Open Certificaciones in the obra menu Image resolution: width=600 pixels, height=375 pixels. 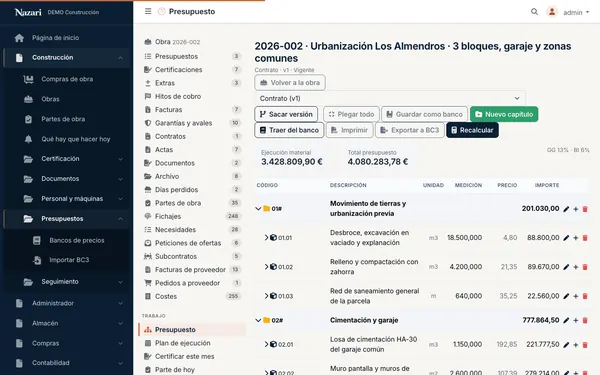pyautogui.click(x=192, y=70)
